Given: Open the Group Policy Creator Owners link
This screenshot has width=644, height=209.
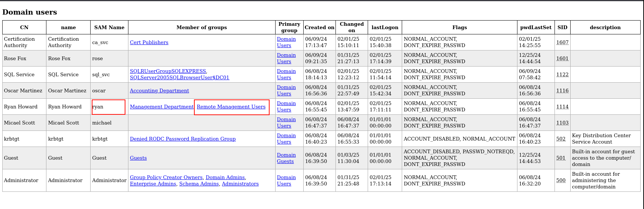Looking at the screenshot, I should pos(166,177).
